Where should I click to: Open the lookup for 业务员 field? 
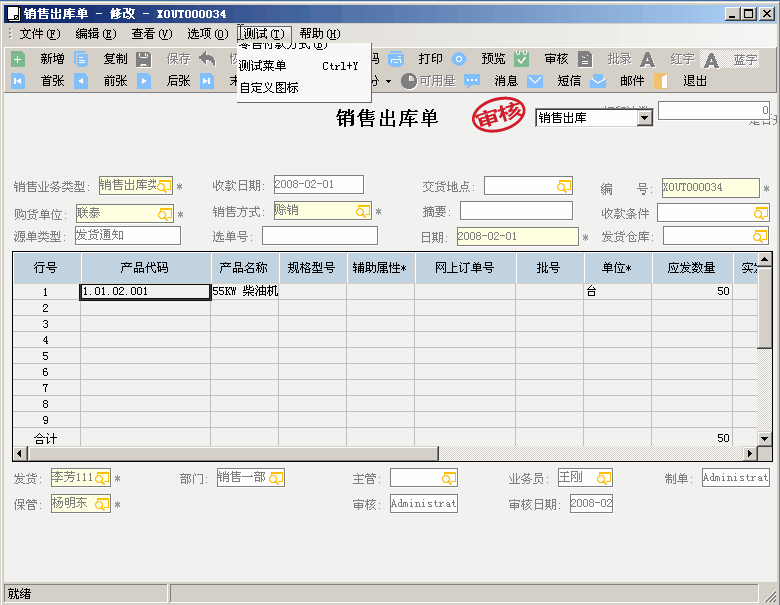[603, 479]
